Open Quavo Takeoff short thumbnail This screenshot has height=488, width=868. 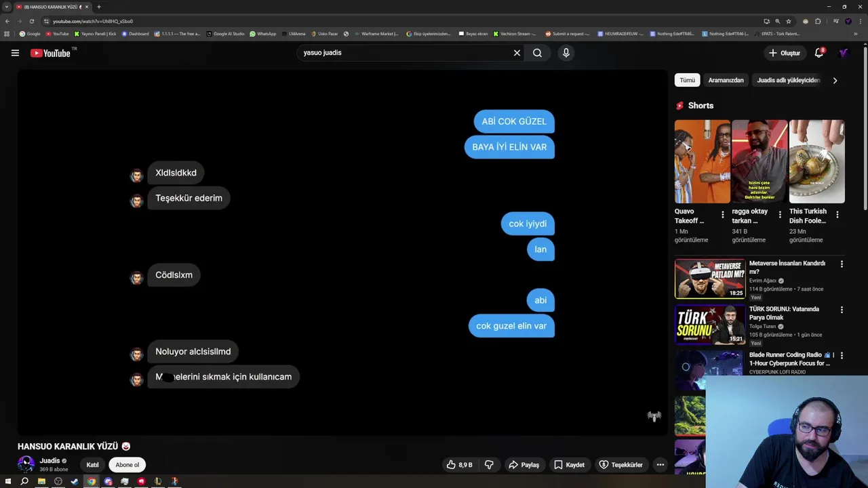[702, 161]
